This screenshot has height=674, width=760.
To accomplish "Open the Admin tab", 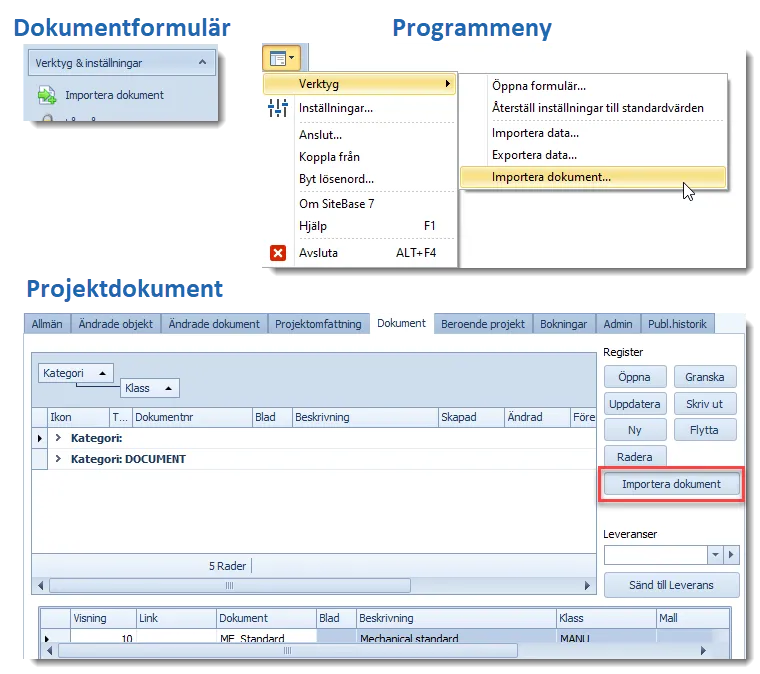I will (618, 324).
